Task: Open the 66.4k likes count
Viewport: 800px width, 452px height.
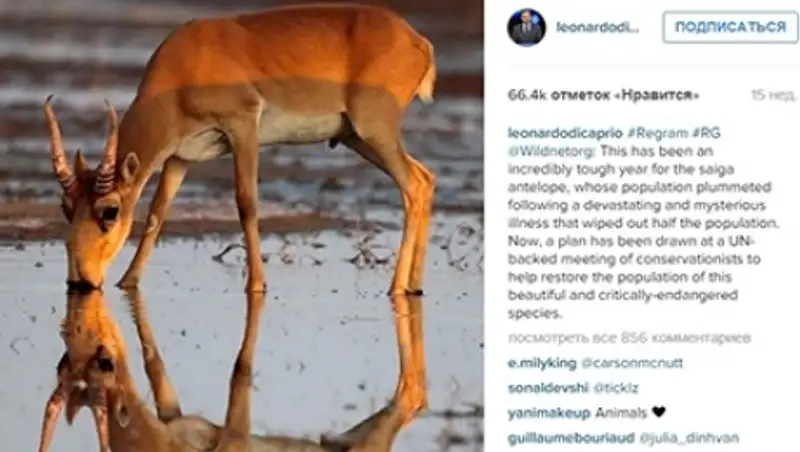Action: coord(603,95)
